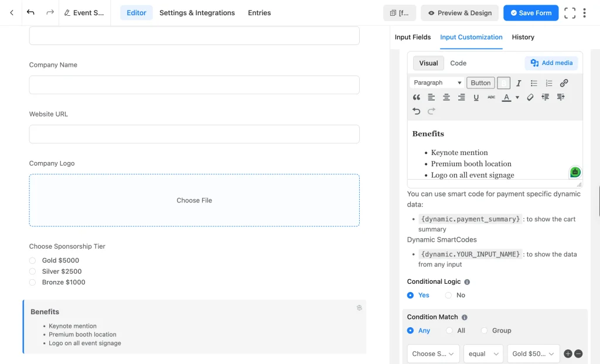The image size is (600, 364).
Task: Decrease the indent
Action: tap(546, 97)
